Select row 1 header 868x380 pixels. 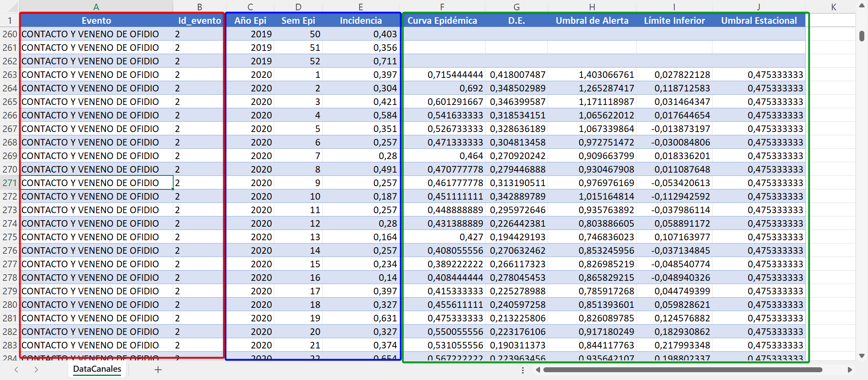pyautogui.click(x=10, y=20)
